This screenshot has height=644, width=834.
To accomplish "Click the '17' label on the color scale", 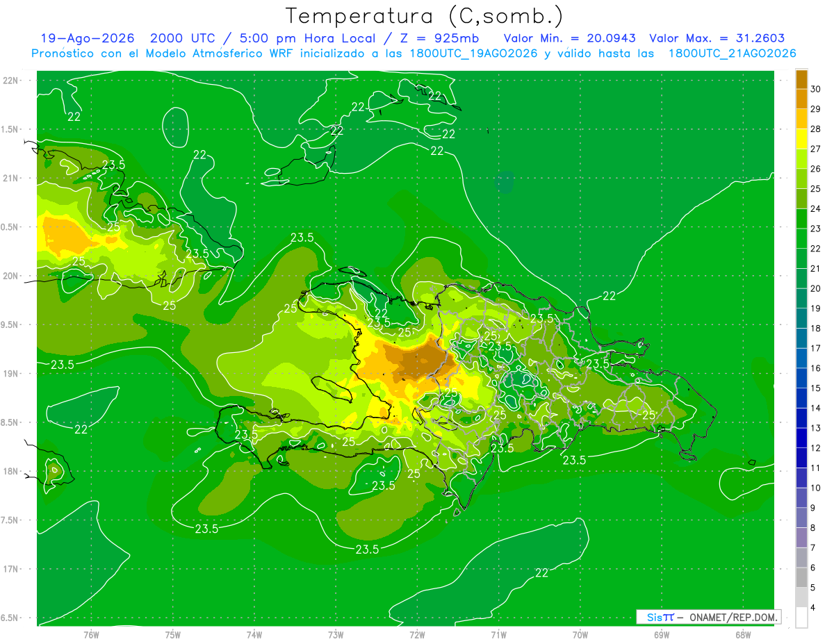I will click(x=816, y=348).
